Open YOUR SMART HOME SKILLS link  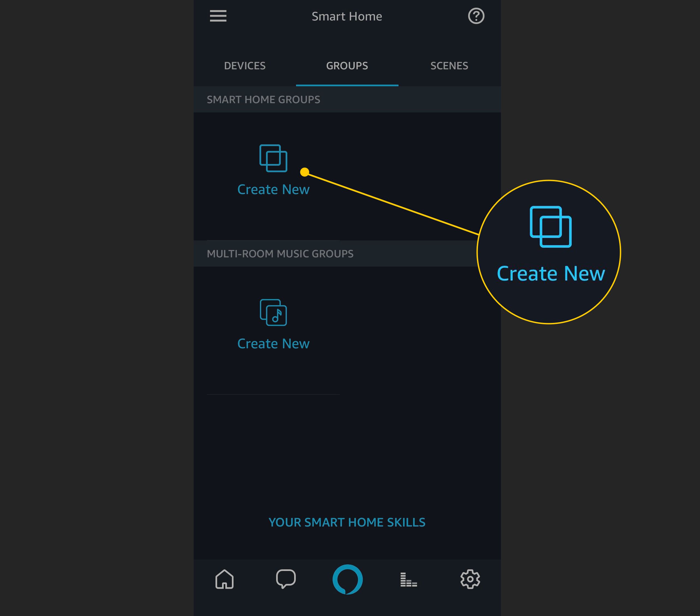coord(347,522)
